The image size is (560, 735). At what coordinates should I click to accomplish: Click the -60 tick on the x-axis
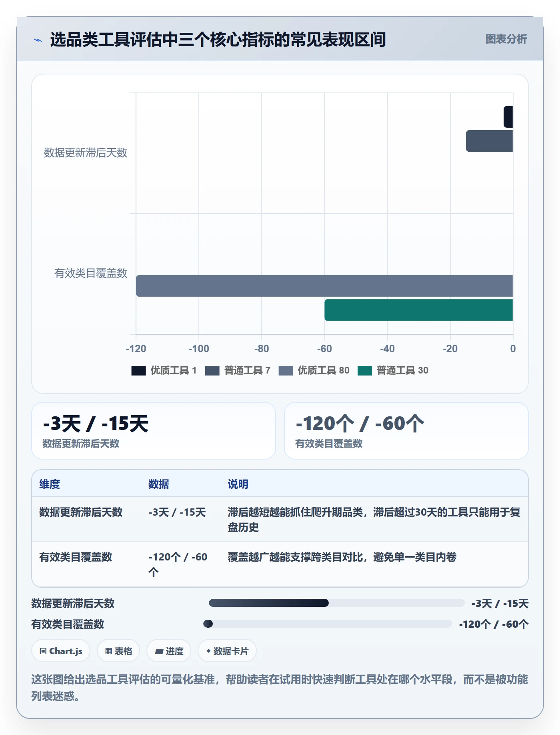(324, 349)
